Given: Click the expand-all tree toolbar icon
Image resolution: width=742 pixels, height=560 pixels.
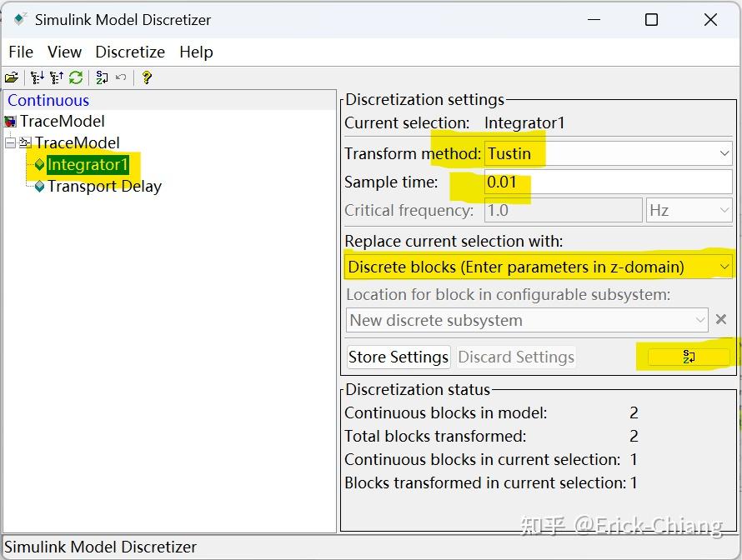Looking at the screenshot, I should (36, 77).
